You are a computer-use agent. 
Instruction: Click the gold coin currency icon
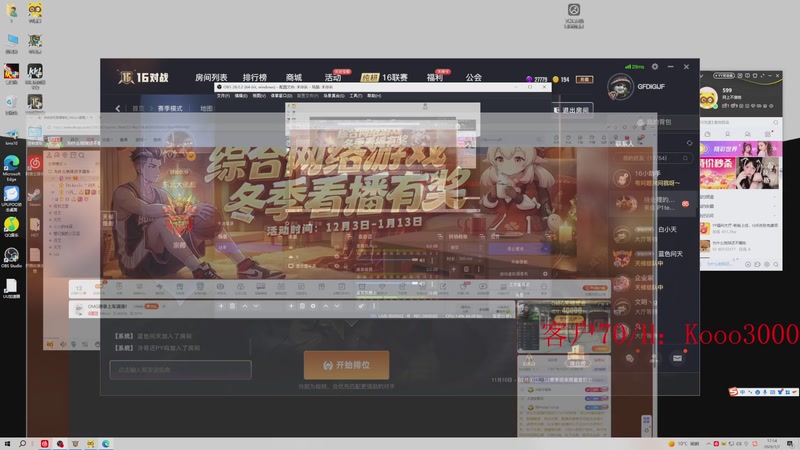point(556,80)
